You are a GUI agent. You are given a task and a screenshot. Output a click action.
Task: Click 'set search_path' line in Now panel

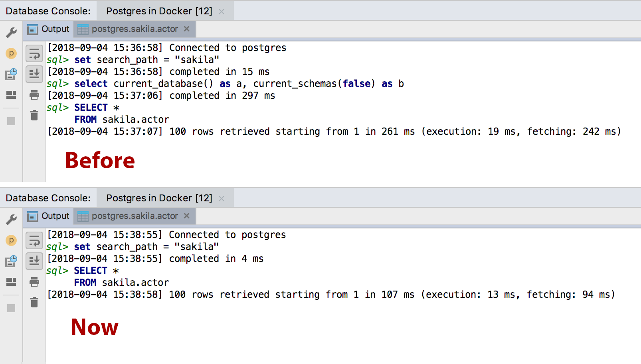[x=133, y=247]
